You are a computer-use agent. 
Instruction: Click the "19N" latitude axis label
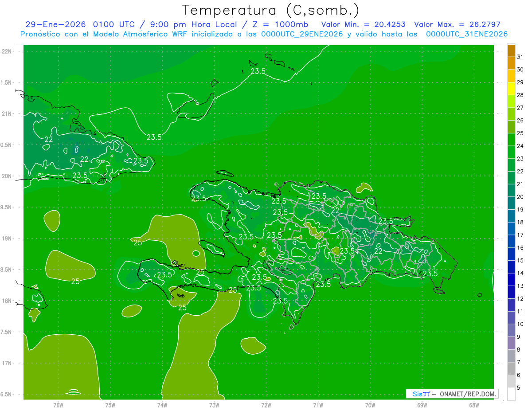pos(7,239)
